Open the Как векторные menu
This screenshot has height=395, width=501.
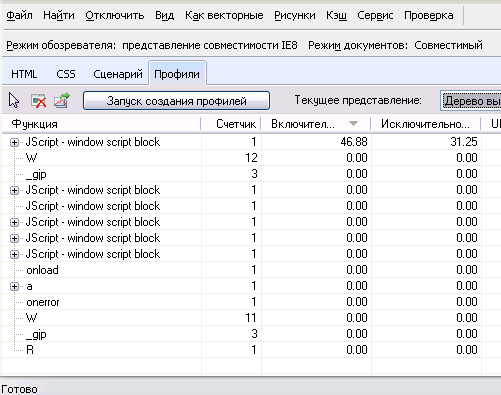tap(224, 15)
